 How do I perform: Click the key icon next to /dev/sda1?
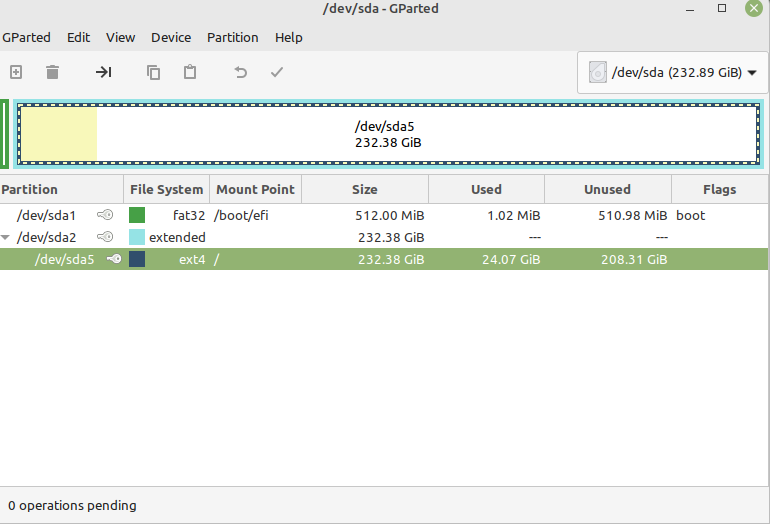(105, 215)
